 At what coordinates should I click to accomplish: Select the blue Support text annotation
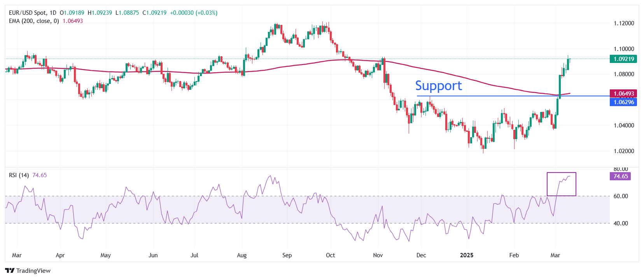point(438,86)
